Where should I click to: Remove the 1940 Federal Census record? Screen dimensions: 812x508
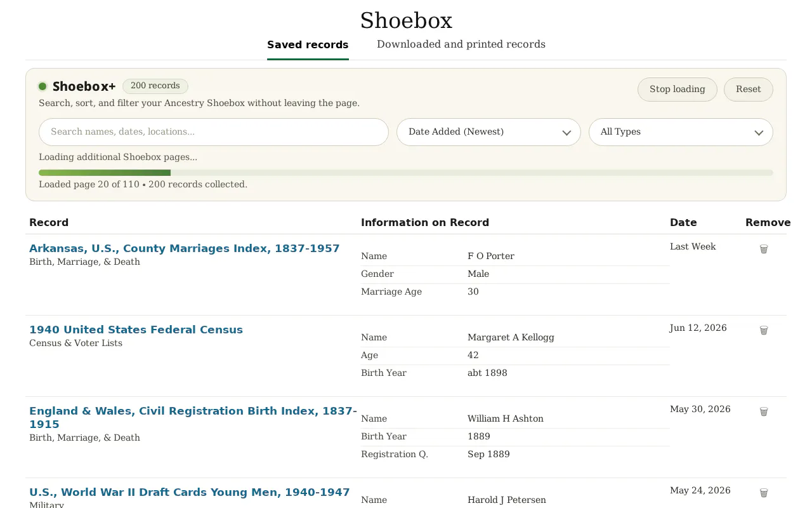tap(764, 330)
